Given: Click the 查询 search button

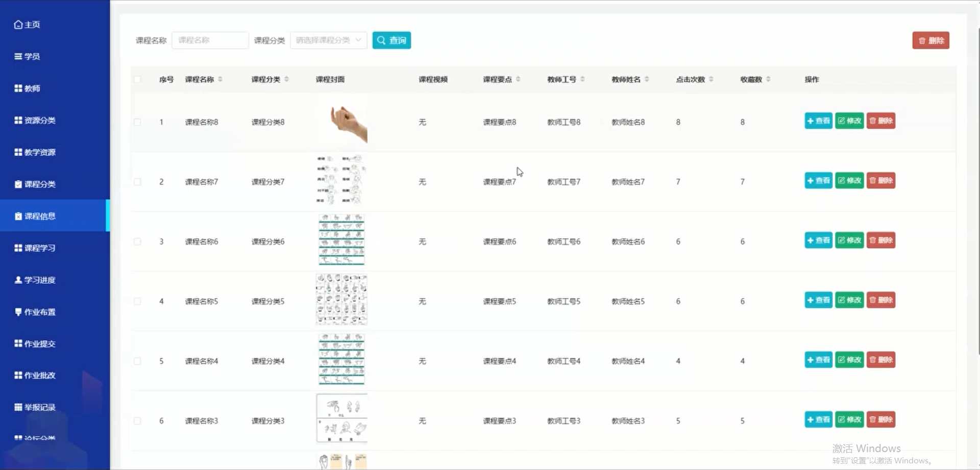Looking at the screenshot, I should [x=391, y=40].
